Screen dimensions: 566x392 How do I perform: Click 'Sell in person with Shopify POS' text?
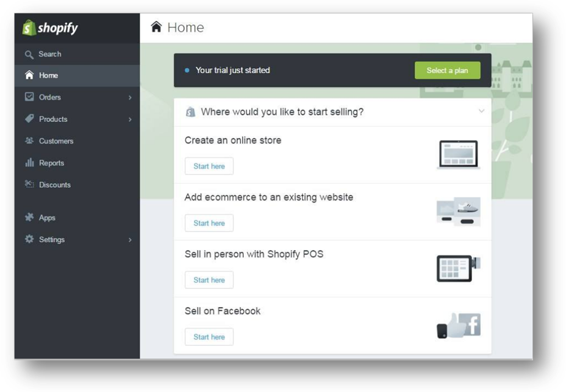tap(254, 254)
